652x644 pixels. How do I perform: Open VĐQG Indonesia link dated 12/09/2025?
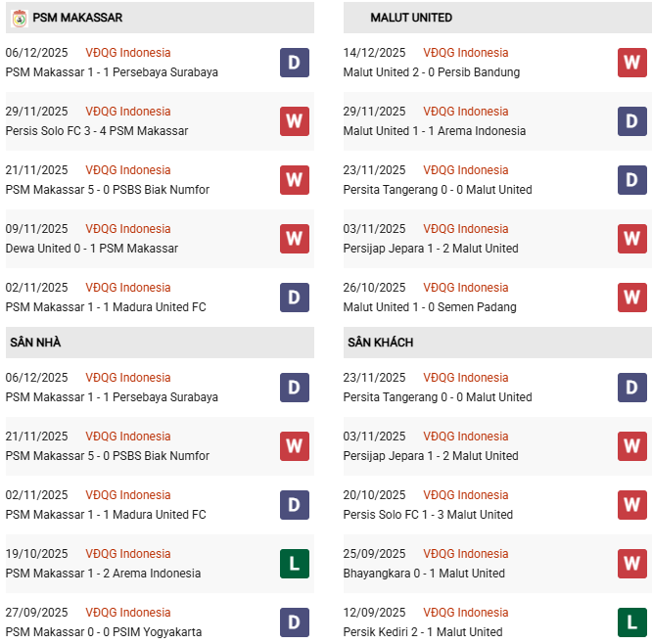point(466,613)
